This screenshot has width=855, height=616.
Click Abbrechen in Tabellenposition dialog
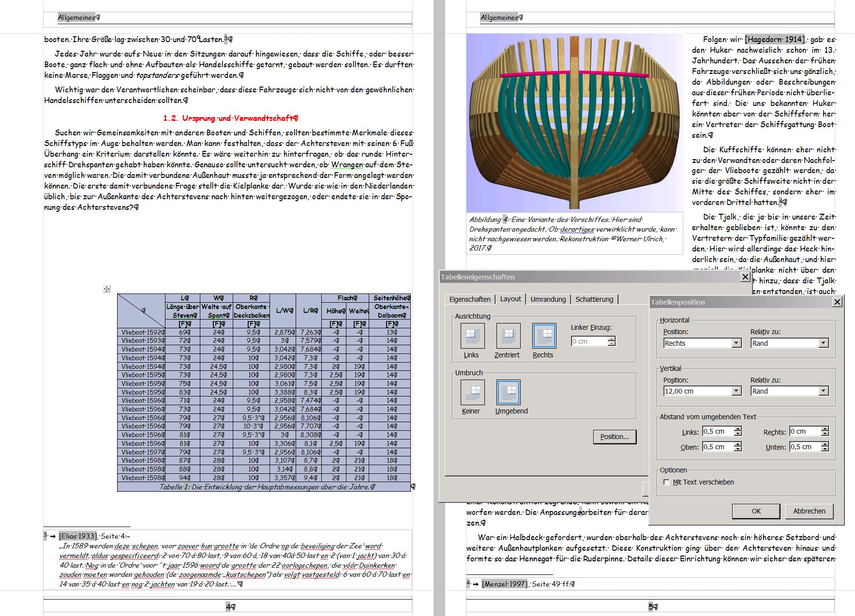pos(809,511)
